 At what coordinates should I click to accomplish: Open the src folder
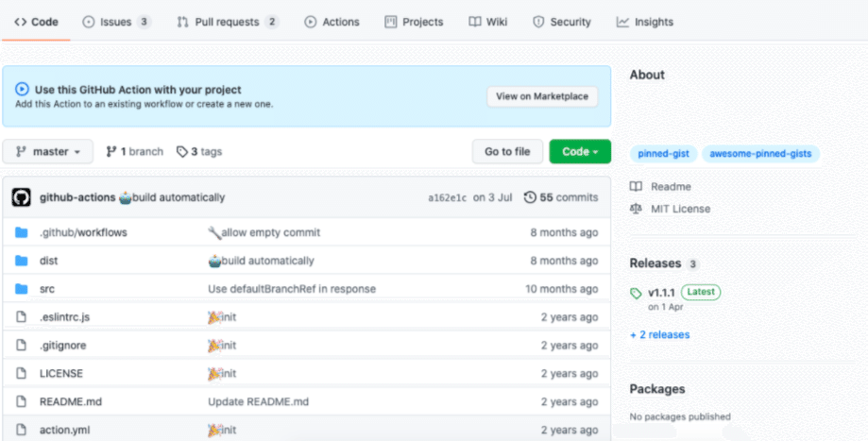pos(47,289)
